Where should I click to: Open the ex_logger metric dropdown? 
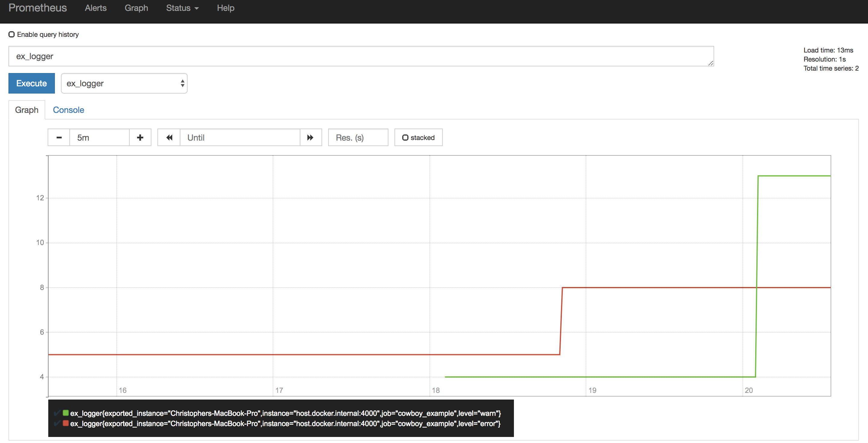[124, 83]
